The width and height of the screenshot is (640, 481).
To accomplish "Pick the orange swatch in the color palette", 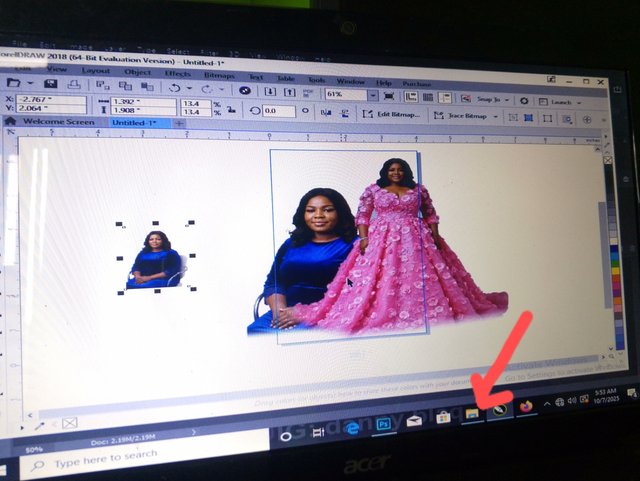I will (x=618, y=302).
